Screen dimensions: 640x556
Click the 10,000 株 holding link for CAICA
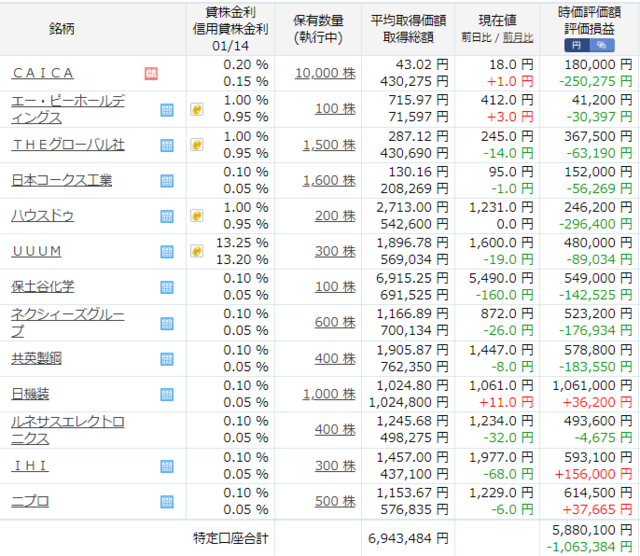(325, 73)
